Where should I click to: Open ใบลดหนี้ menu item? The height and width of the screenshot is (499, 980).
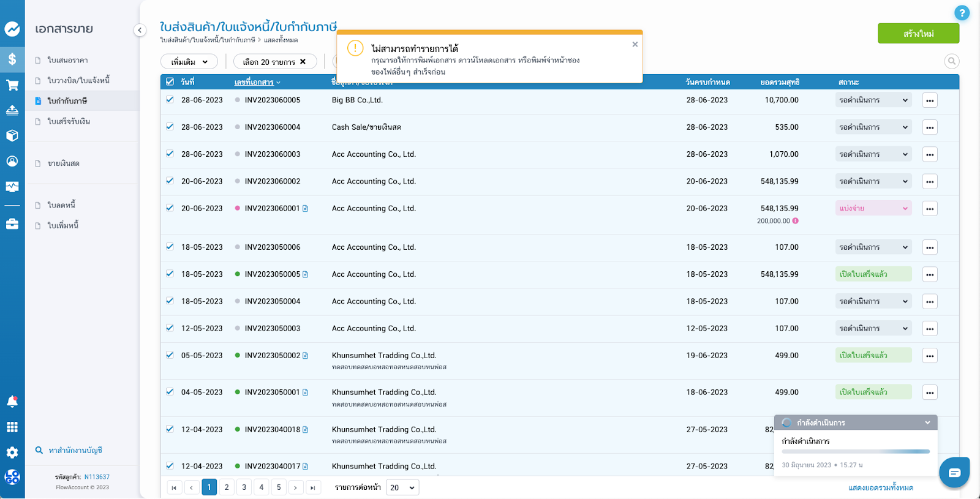pyautogui.click(x=61, y=205)
